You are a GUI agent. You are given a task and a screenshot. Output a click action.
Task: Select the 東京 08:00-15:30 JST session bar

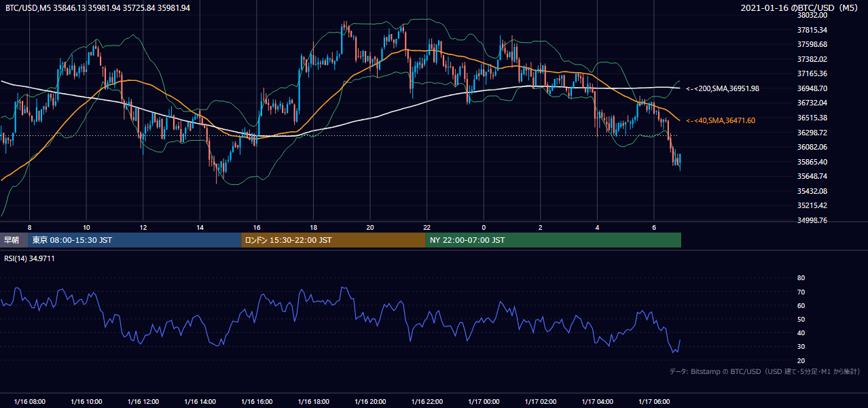click(134, 240)
